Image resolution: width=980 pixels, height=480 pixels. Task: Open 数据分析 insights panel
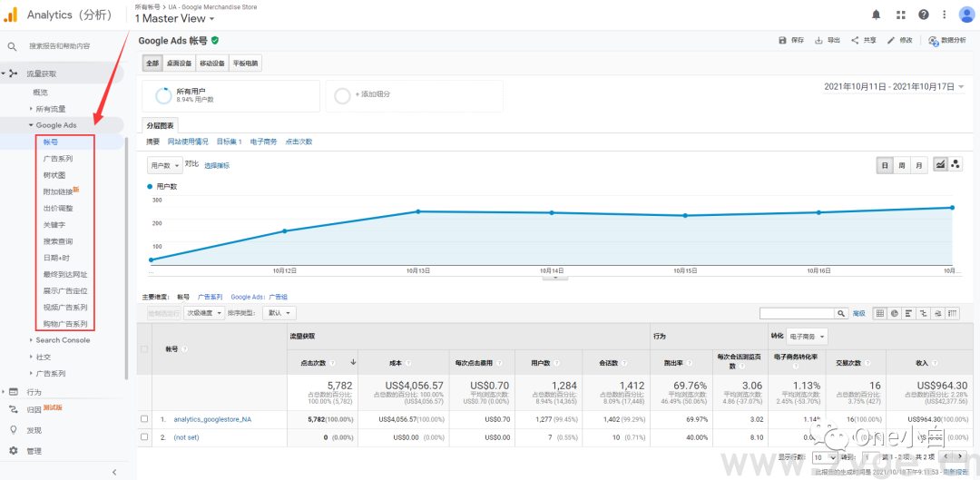pyautogui.click(x=946, y=40)
